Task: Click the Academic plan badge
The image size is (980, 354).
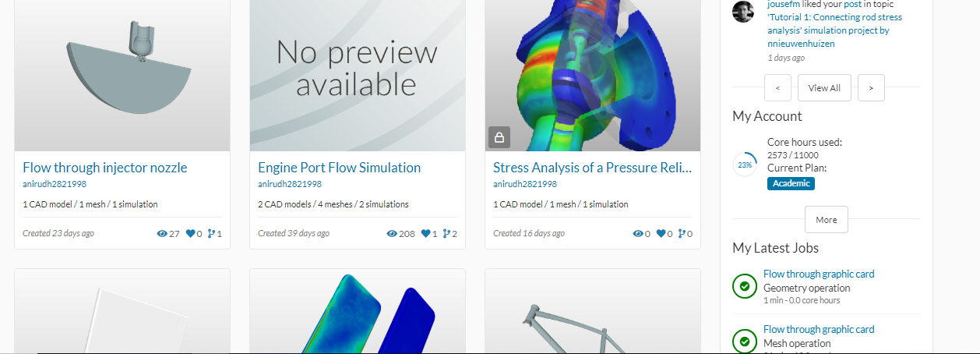Action: click(x=791, y=183)
